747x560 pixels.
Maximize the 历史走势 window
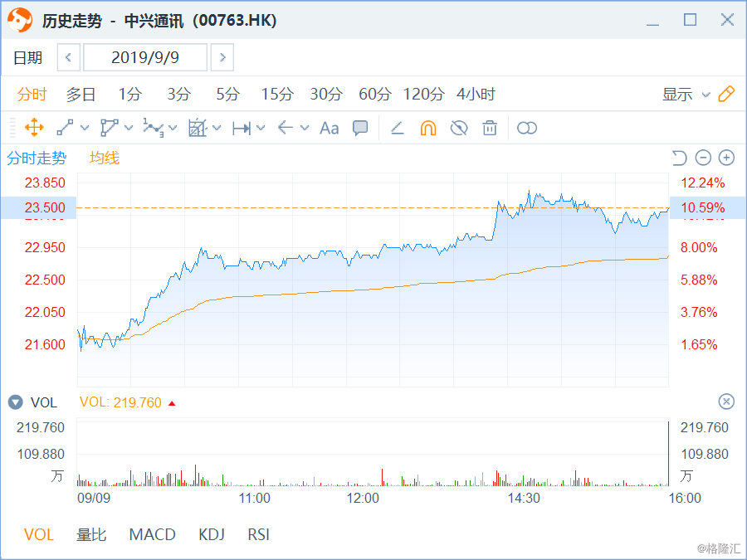(690, 20)
